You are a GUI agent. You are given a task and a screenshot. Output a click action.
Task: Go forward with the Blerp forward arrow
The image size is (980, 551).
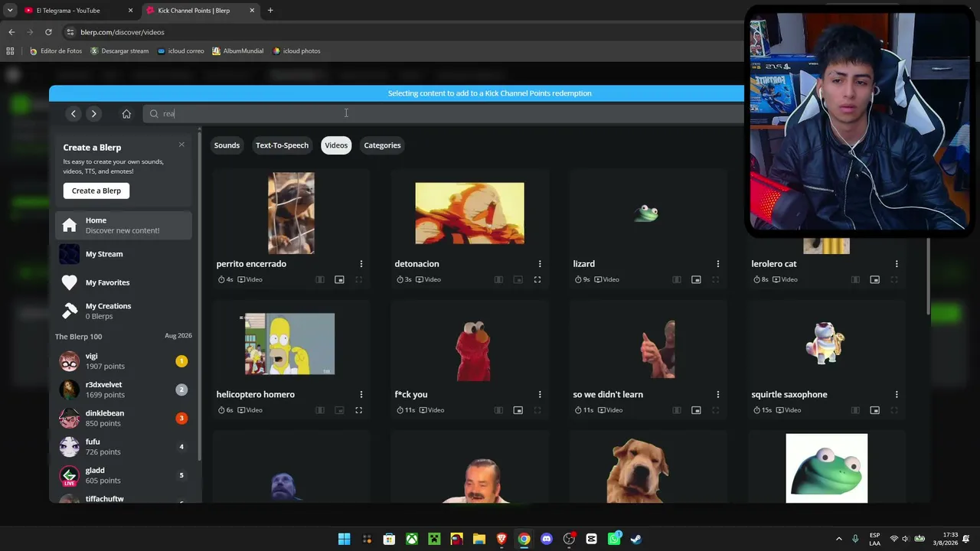(93, 114)
